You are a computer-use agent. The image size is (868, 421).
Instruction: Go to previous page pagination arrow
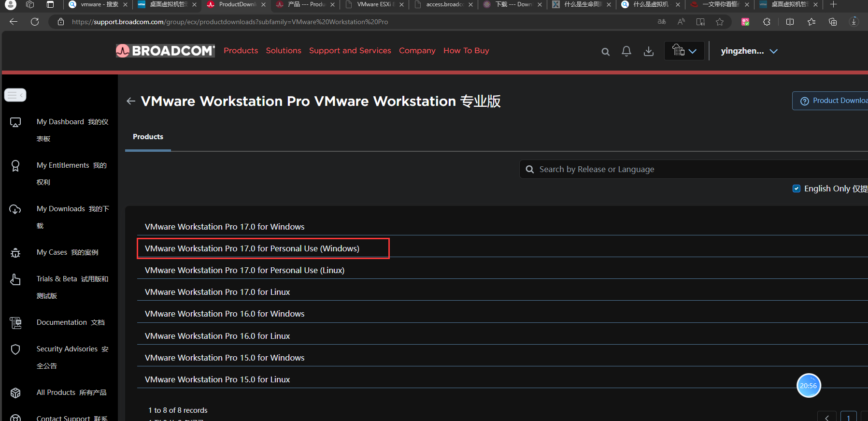(x=827, y=417)
